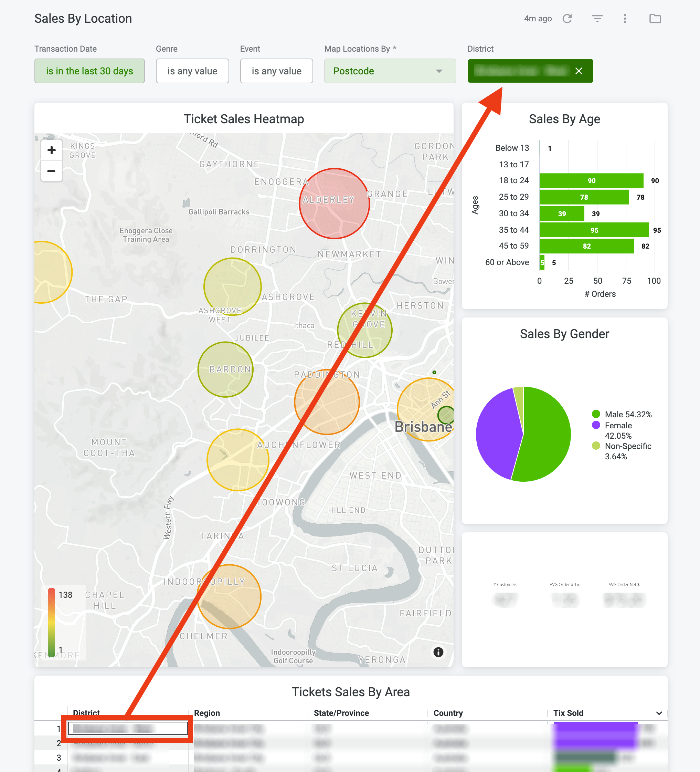Open the dashboard filters icon
Image resolution: width=700 pixels, height=772 pixels.
click(x=597, y=18)
